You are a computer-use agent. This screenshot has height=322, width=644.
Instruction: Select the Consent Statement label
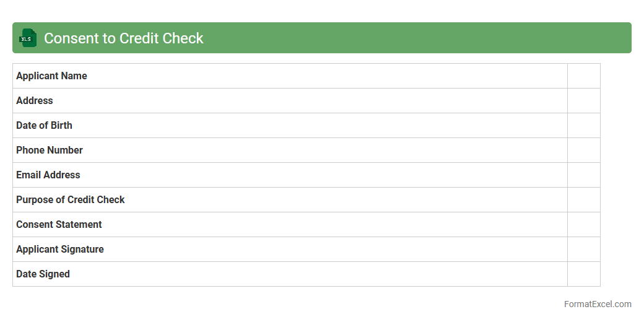(59, 225)
